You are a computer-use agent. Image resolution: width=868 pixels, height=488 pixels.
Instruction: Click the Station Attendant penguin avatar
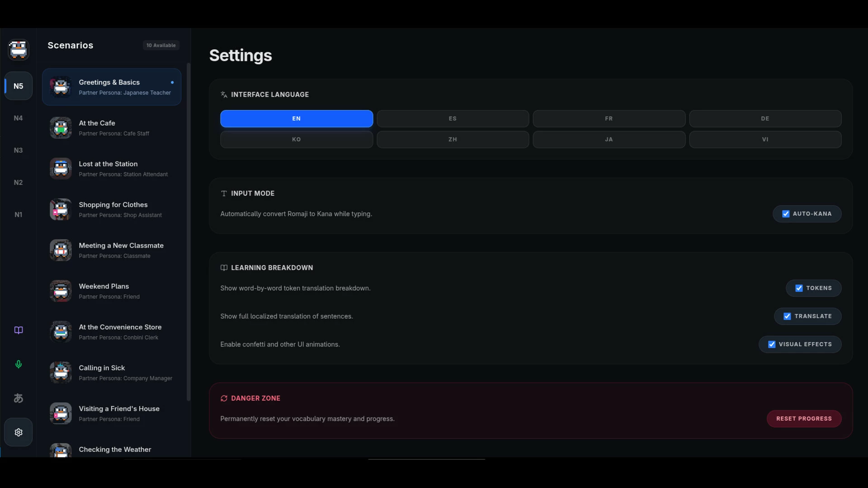tap(61, 169)
